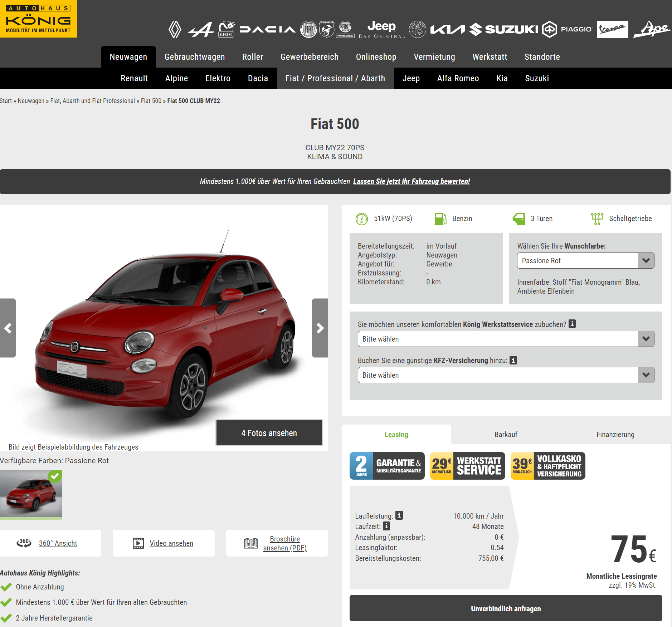Select the Jeep submenu item

pos(411,78)
